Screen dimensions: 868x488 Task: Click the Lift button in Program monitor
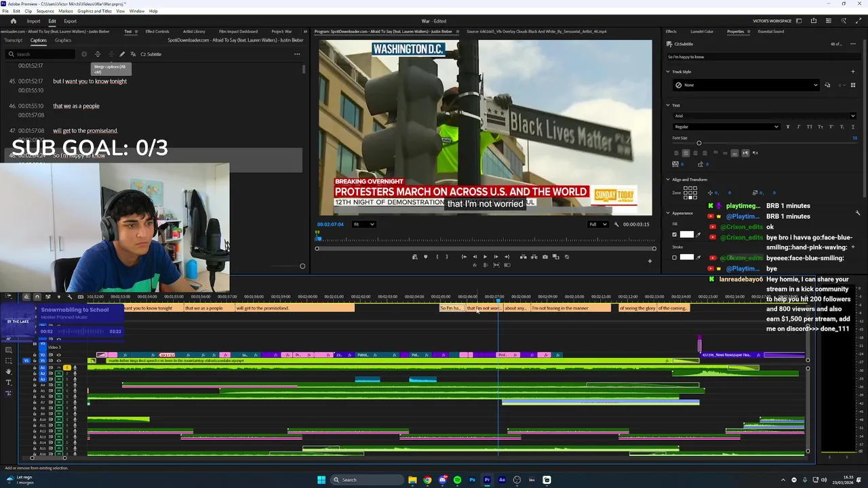(523, 257)
